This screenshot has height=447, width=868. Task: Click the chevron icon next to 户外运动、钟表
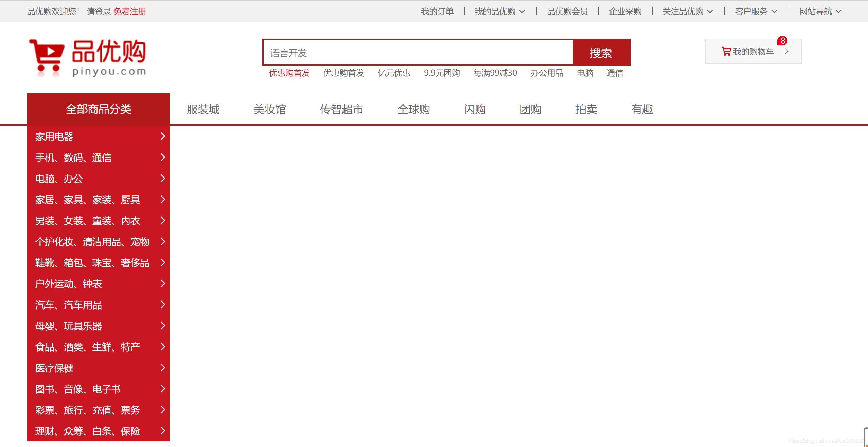163,283
